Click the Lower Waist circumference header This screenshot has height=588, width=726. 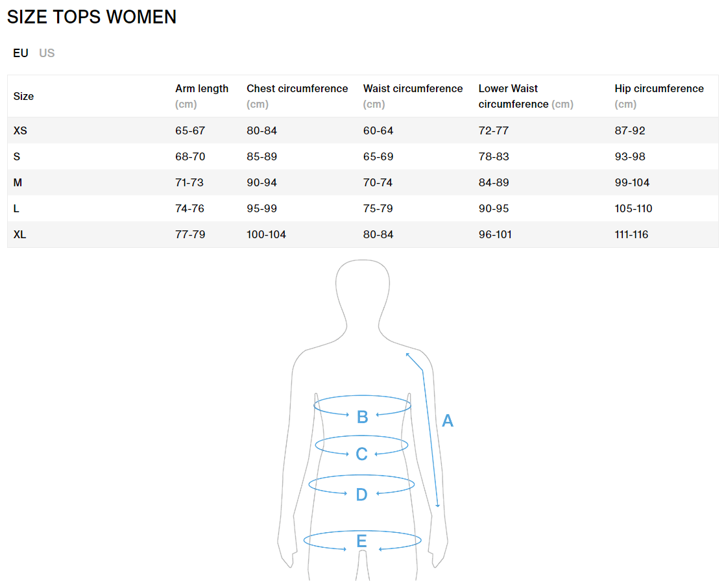(526, 96)
